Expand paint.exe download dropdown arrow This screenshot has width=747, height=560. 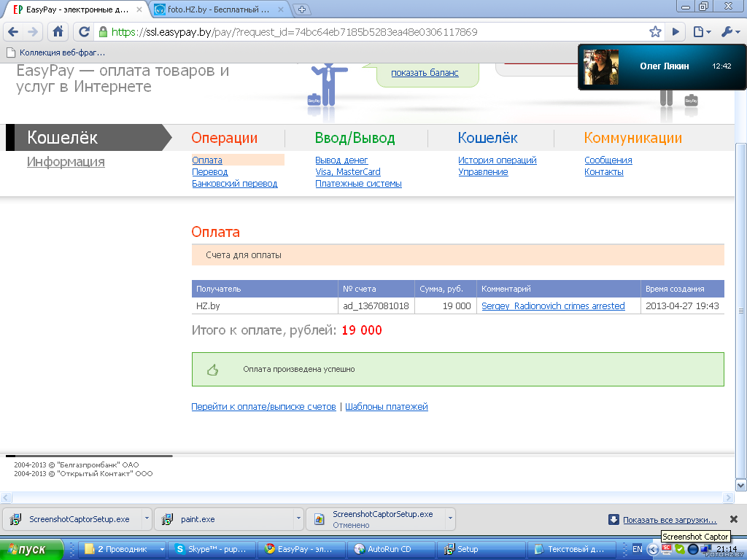tap(298, 518)
